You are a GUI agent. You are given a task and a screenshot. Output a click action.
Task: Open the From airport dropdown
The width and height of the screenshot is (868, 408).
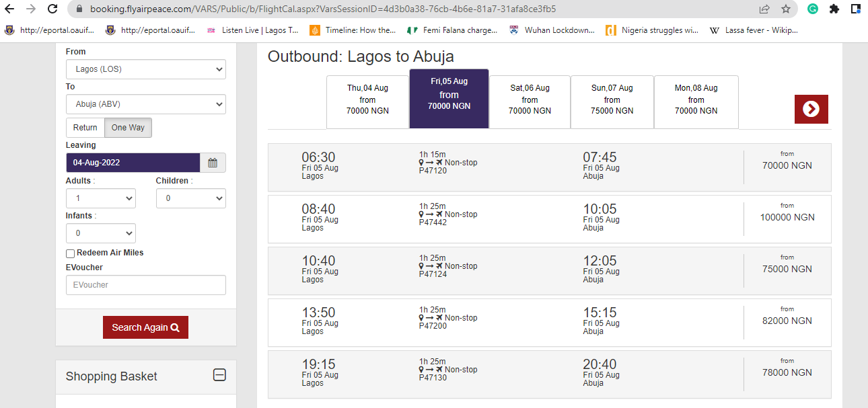(146, 69)
